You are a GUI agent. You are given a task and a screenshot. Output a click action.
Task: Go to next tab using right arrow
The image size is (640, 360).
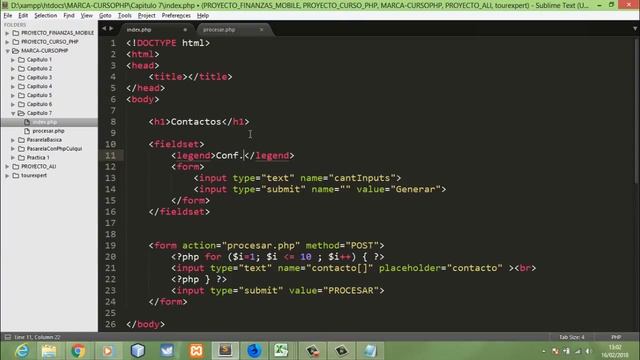[x=111, y=29]
